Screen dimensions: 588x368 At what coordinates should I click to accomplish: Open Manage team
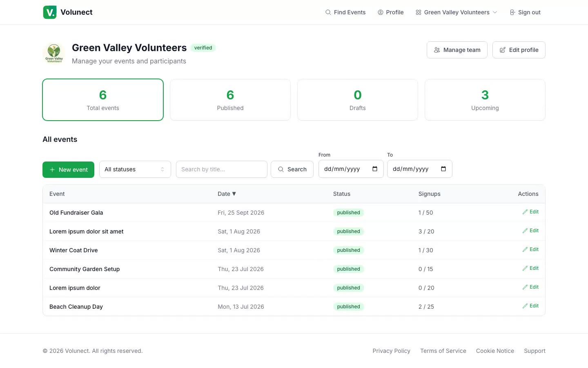point(457,50)
